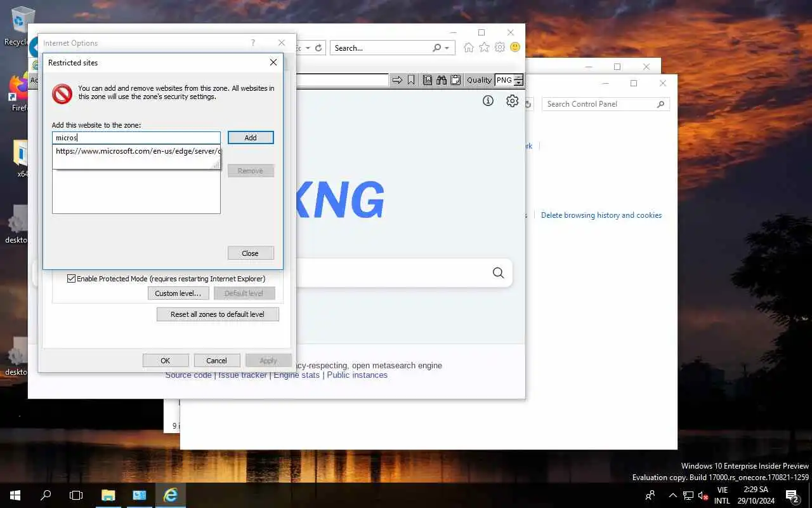
Task: Click the Control Panel taskbar icon
Action: tap(140, 495)
